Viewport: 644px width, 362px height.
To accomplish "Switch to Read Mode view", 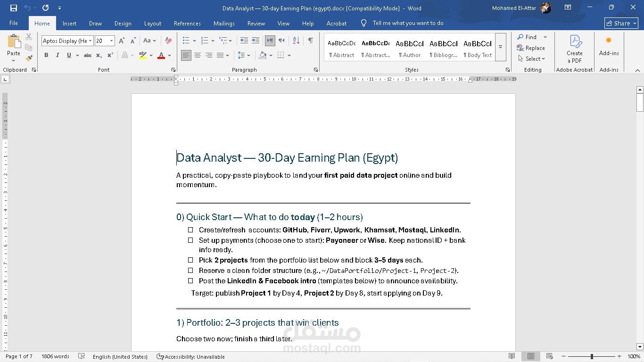I will (x=512, y=356).
